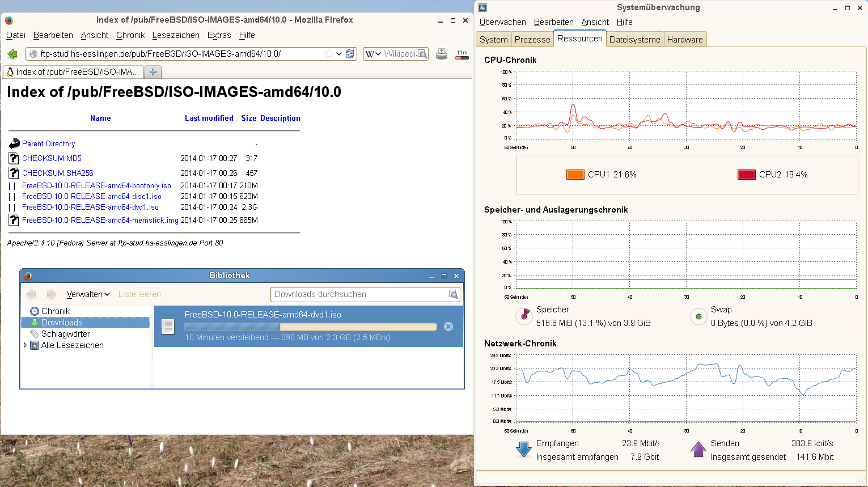
Task: Select Chronik in Bibliothek sidebar
Action: 56,311
